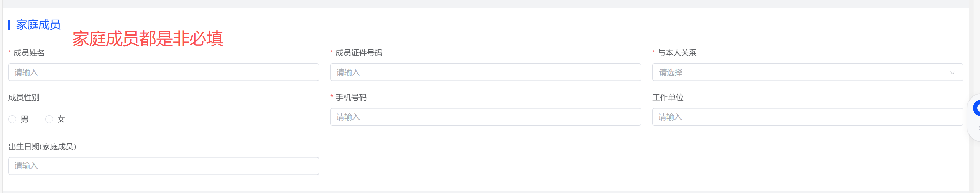Click the 工作单位 input box

[807, 117]
